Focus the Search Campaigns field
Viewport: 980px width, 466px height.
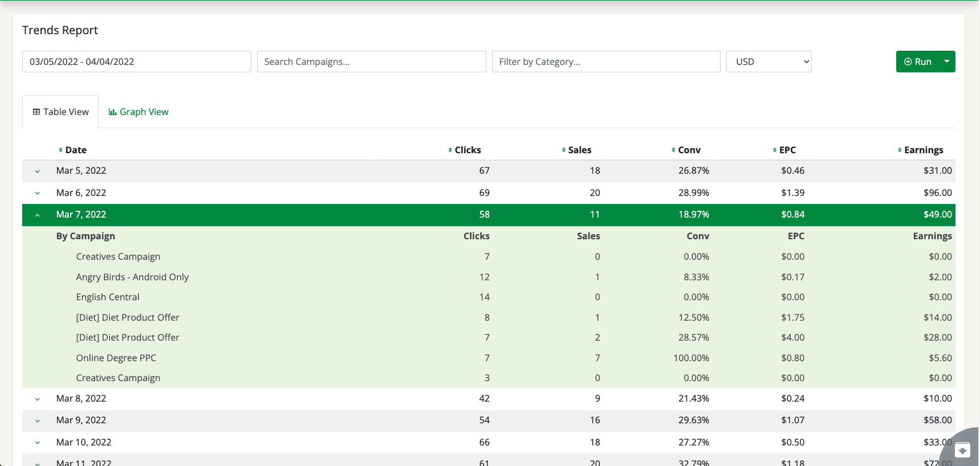(371, 62)
